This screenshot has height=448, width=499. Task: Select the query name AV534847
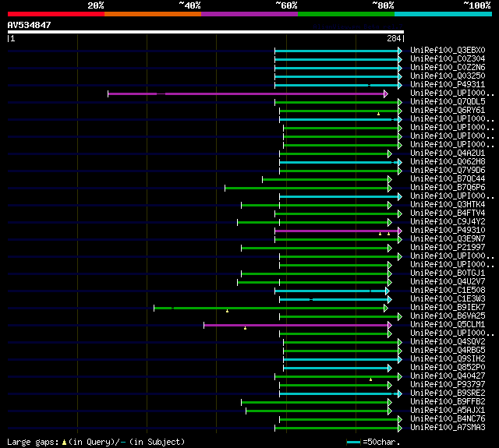pos(30,25)
